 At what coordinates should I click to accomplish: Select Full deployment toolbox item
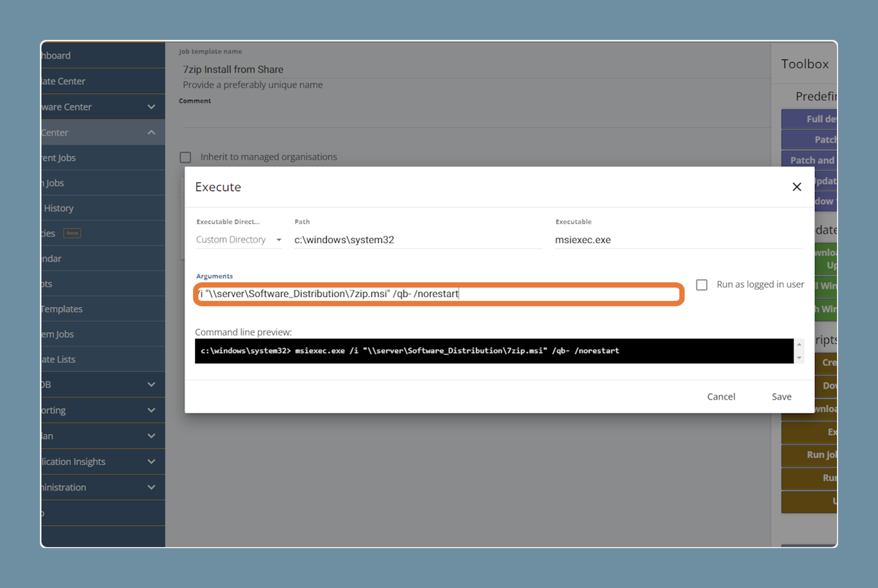pyautogui.click(x=809, y=119)
